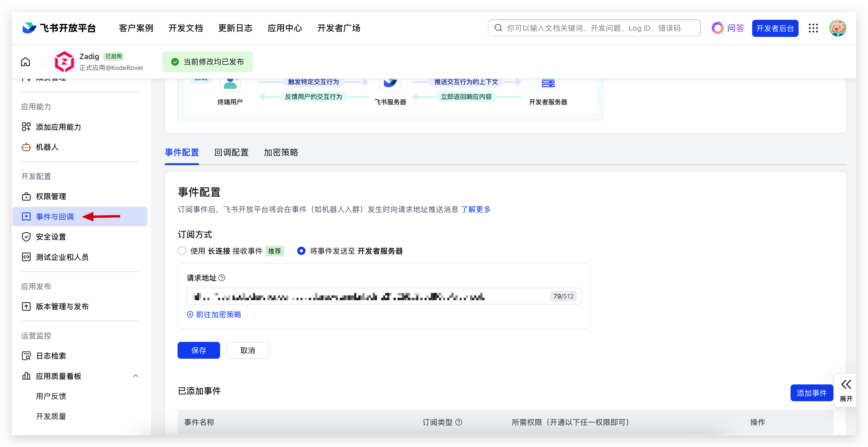Viewport: 868px width, 447px height.
Task: Open 添加应用能力 in the sidebar
Action: pos(58,127)
